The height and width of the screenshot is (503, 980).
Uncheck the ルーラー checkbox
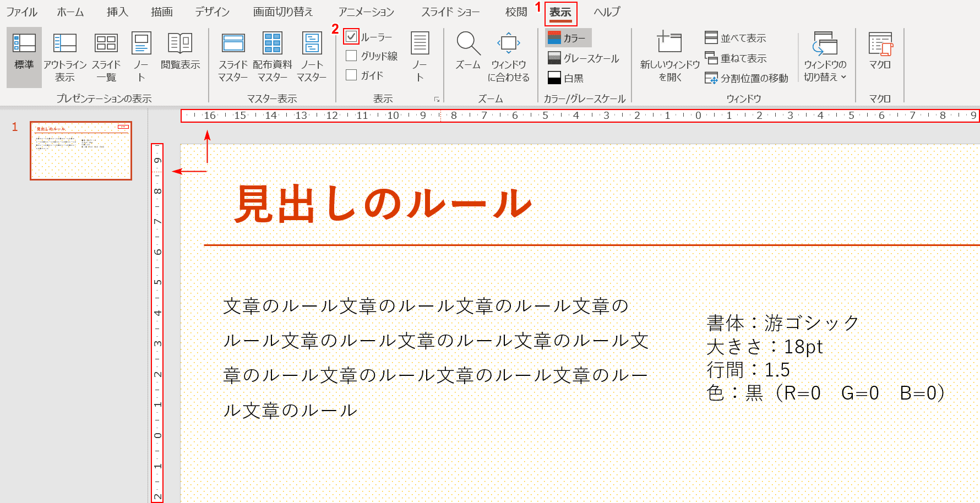click(351, 37)
